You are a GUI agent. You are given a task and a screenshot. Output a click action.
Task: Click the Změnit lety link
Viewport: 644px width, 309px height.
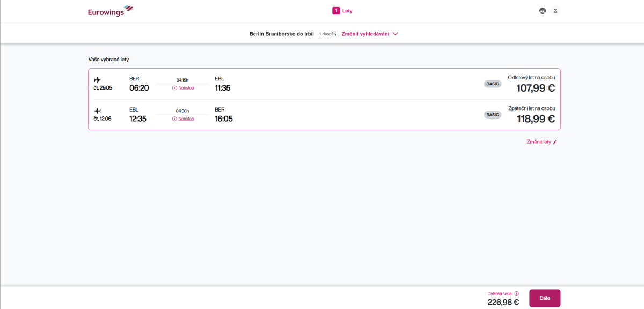(x=539, y=142)
